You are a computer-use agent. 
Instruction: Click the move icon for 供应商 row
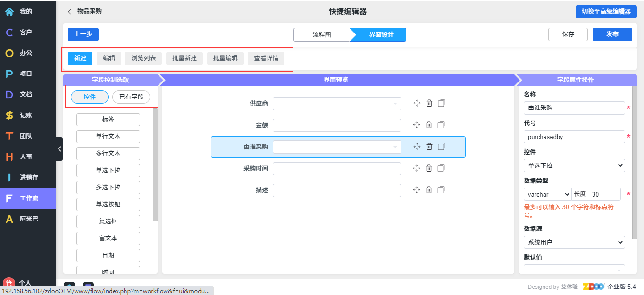[417, 103]
